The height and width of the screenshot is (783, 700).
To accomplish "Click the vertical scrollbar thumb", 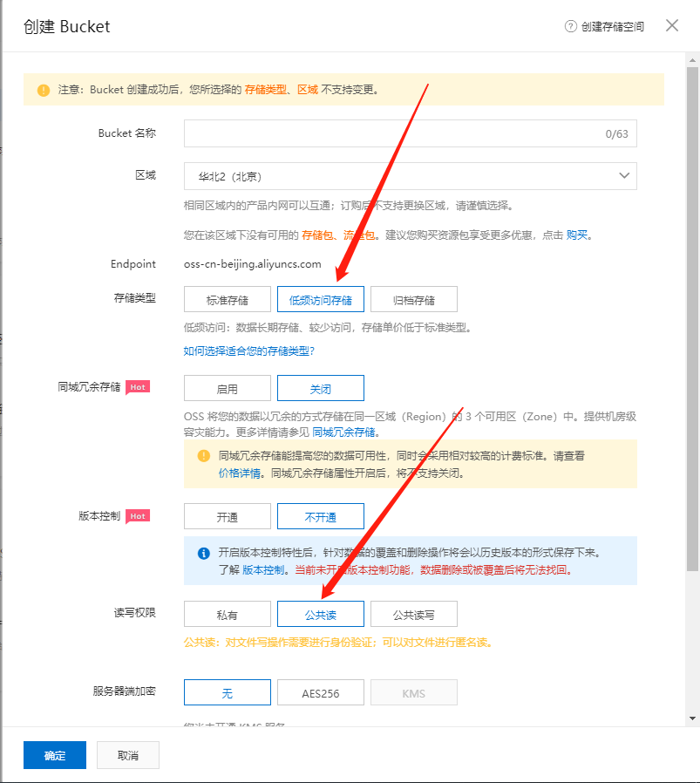I will pyautogui.click(x=692, y=319).
